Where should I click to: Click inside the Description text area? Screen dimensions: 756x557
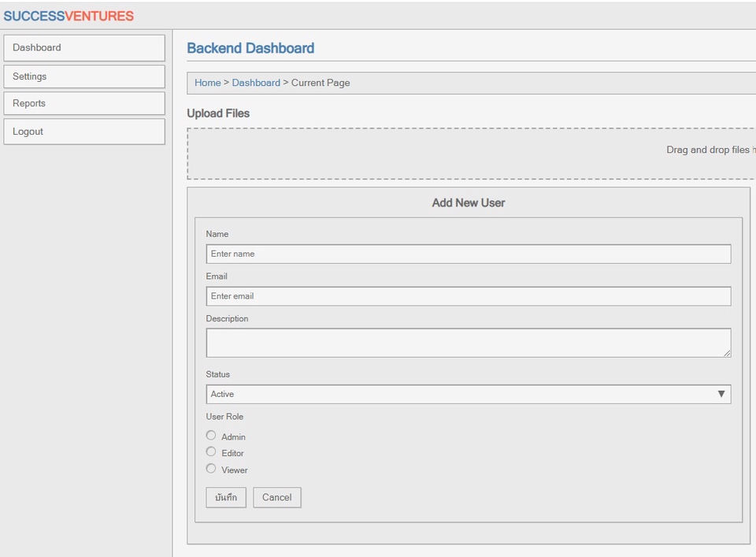pyautogui.click(x=468, y=342)
